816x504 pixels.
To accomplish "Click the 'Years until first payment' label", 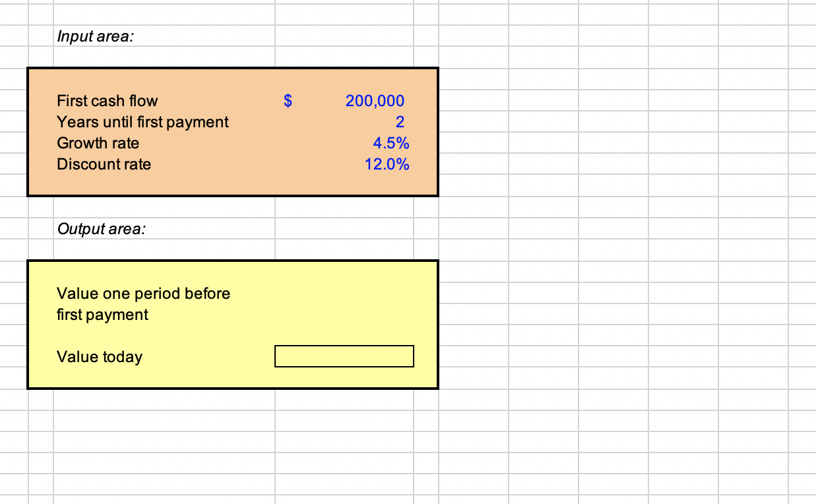I will [x=142, y=122].
